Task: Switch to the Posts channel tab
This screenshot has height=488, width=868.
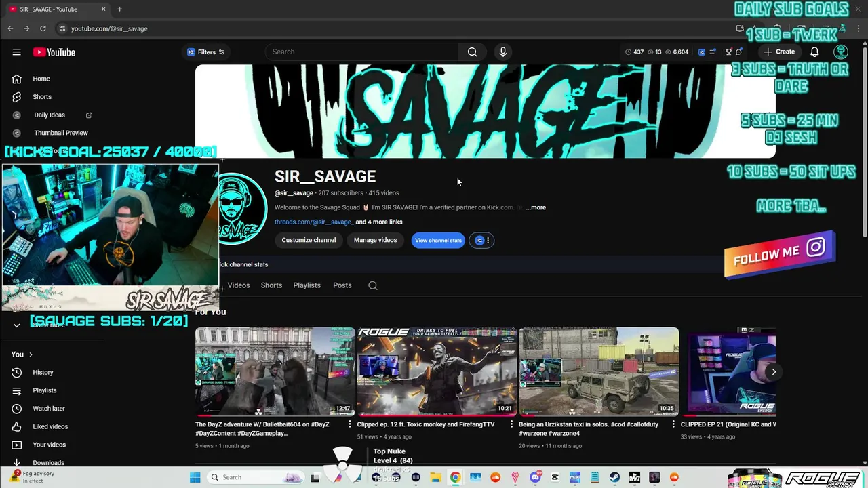Action: pos(342,285)
